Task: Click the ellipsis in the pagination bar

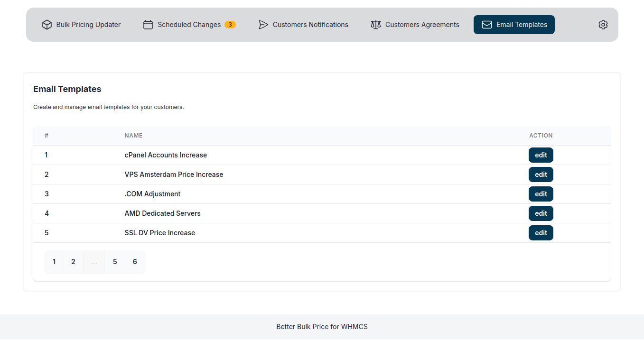Action: coord(94,261)
